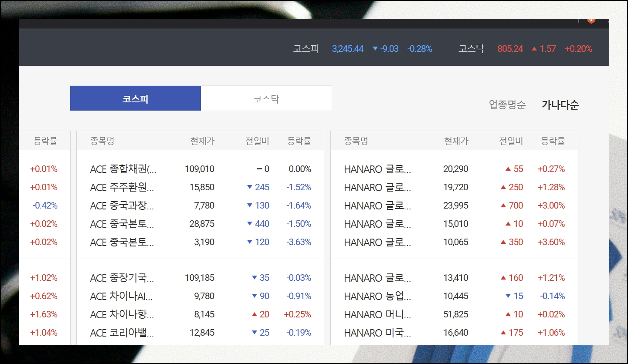Click the 코스피 index value 3,245.44
This screenshot has width=628, height=364.
[x=348, y=49]
